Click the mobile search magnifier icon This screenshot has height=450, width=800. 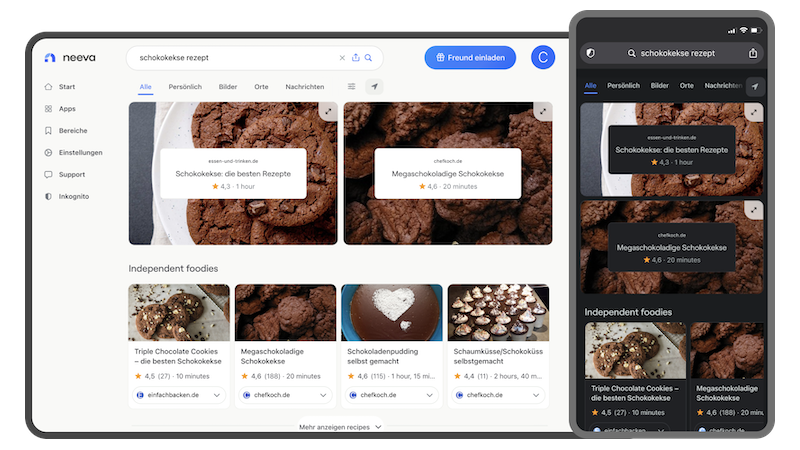(632, 53)
